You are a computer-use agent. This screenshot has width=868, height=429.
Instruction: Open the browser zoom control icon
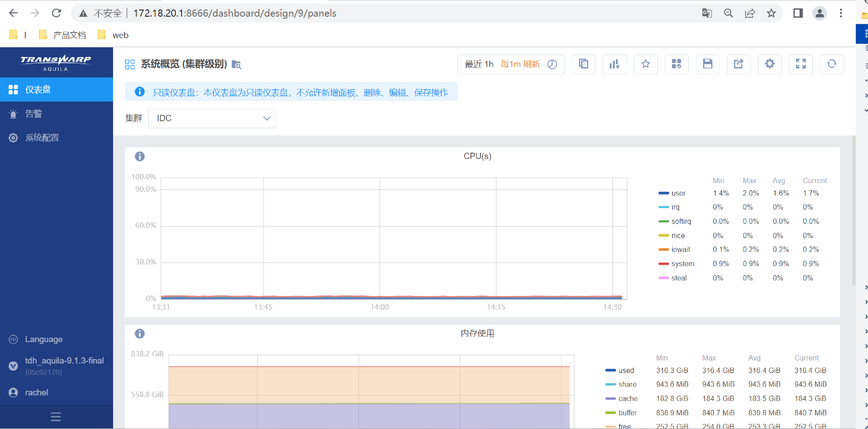[x=728, y=13]
